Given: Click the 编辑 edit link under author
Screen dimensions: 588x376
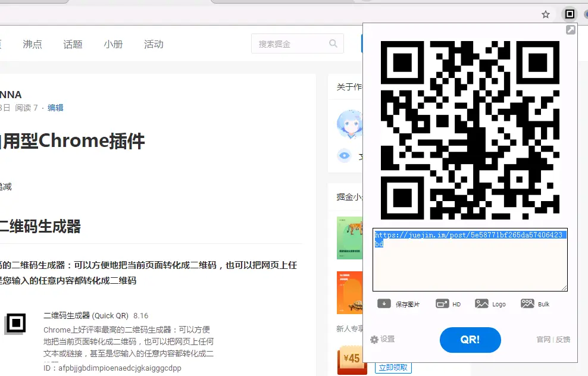Looking at the screenshot, I should pos(55,108).
